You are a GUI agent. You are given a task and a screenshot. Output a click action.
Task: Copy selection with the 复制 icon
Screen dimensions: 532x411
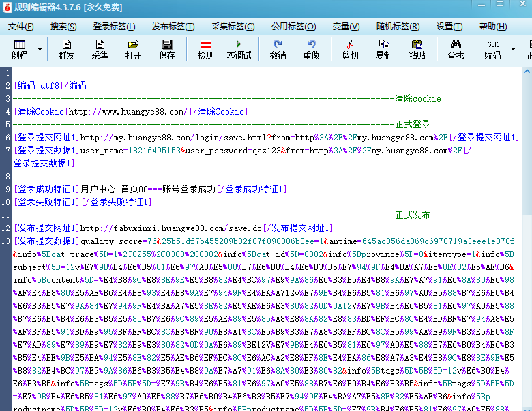coord(383,49)
